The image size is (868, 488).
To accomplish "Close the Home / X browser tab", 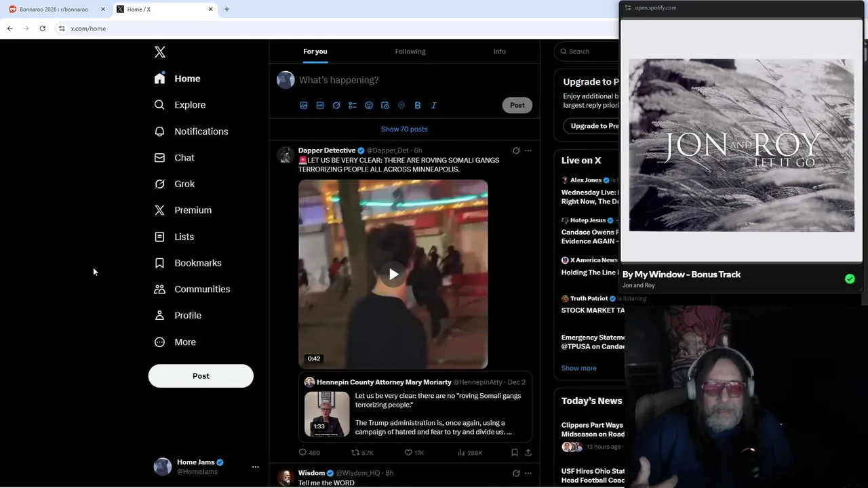I will pos(210,9).
